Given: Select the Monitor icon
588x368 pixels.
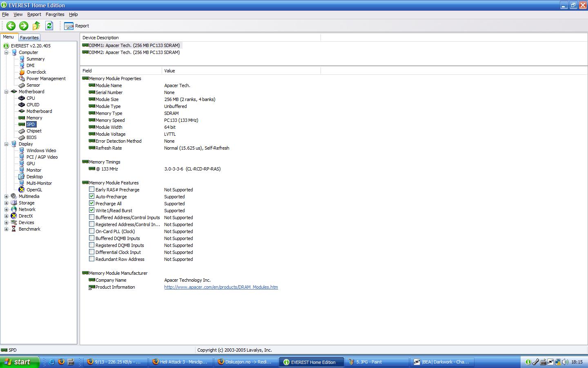Looking at the screenshot, I should pyautogui.click(x=22, y=170).
